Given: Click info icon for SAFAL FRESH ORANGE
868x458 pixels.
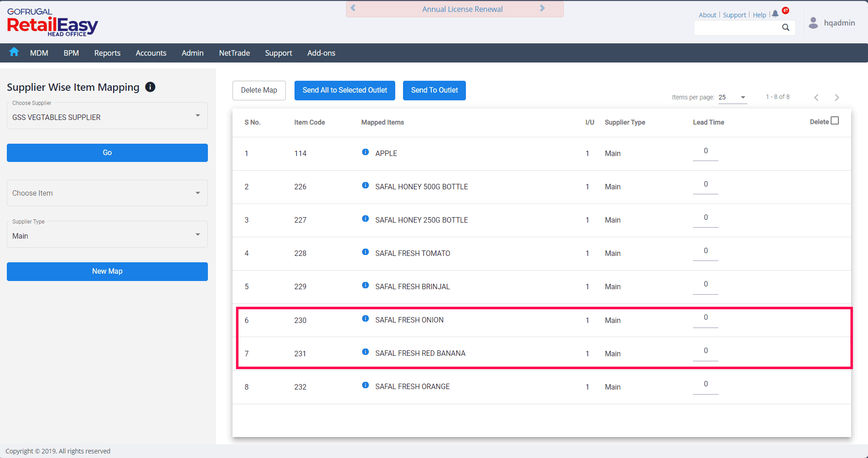Looking at the screenshot, I should pyautogui.click(x=365, y=385).
